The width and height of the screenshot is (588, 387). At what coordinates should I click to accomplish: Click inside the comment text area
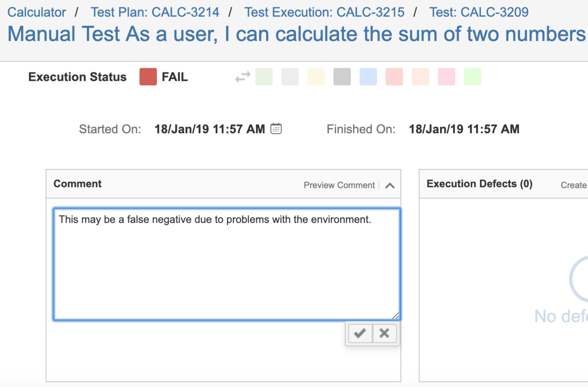(x=227, y=264)
